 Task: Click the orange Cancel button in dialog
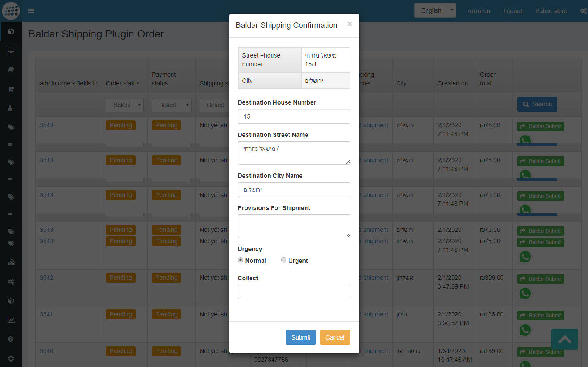click(x=335, y=337)
